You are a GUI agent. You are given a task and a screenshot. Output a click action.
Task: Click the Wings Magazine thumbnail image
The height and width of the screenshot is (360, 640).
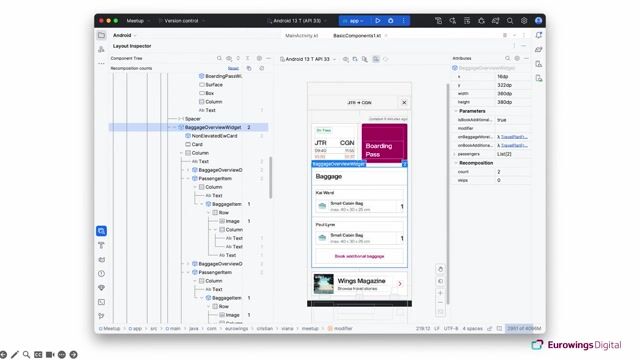(x=323, y=284)
